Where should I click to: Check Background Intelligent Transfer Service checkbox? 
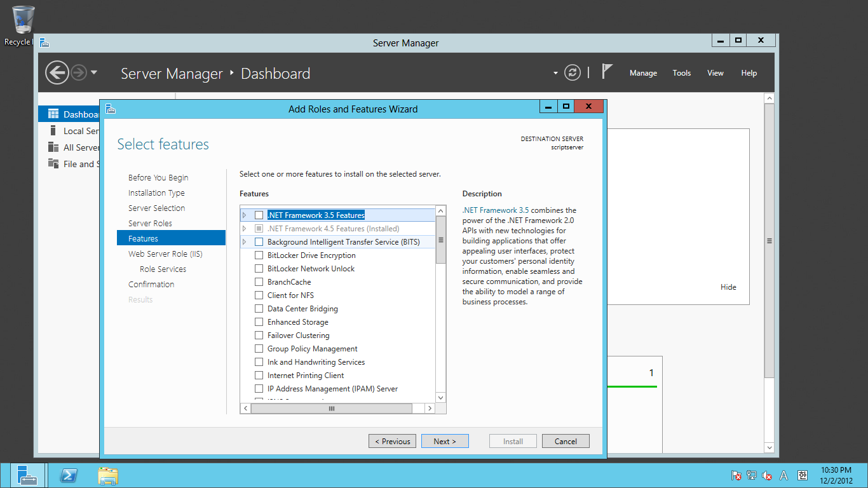coord(259,242)
